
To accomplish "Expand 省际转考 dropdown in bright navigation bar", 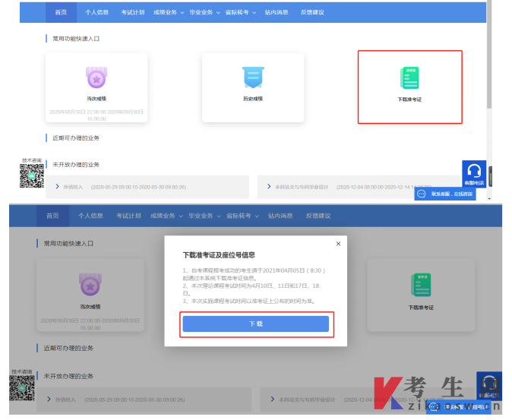I will pyautogui.click(x=241, y=12).
